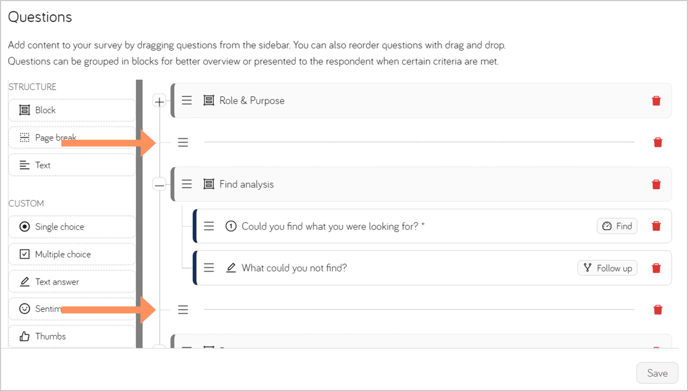This screenshot has height=391, width=688.
Task: Delete the 'What could you not find?' question
Action: tap(656, 268)
